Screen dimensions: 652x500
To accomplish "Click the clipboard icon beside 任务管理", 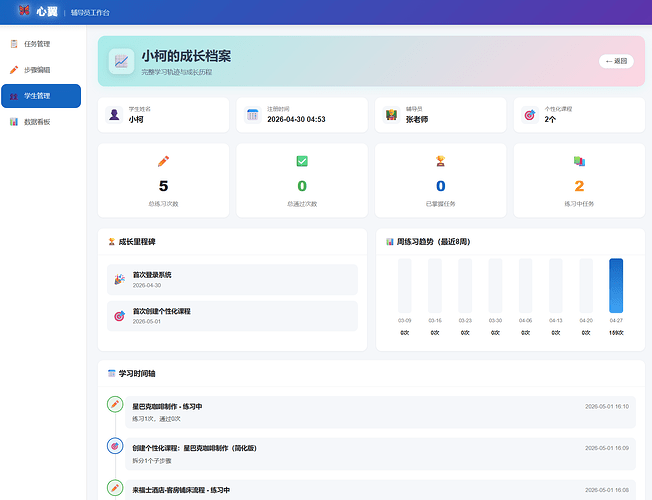I will (14, 44).
